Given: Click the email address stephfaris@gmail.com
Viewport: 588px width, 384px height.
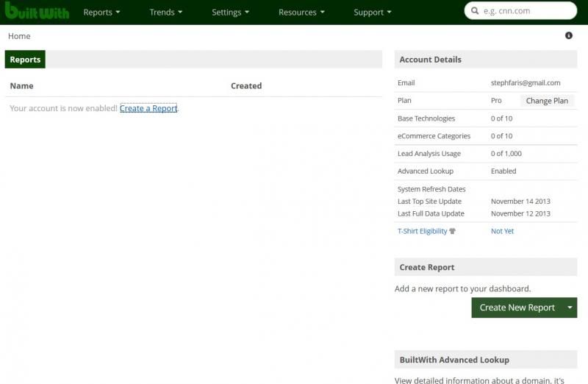Looking at the screenshot, I should pyautogui.click(x=526, y=83).
